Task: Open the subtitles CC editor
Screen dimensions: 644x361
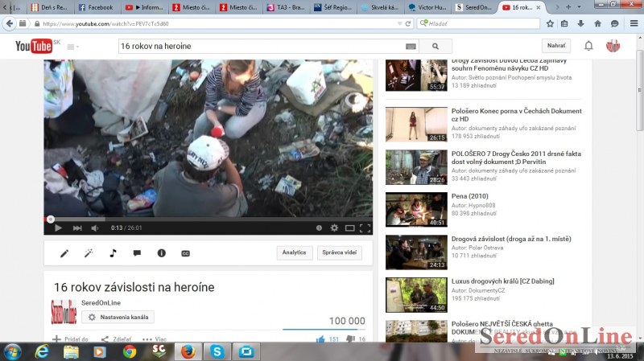Action: 185,253
